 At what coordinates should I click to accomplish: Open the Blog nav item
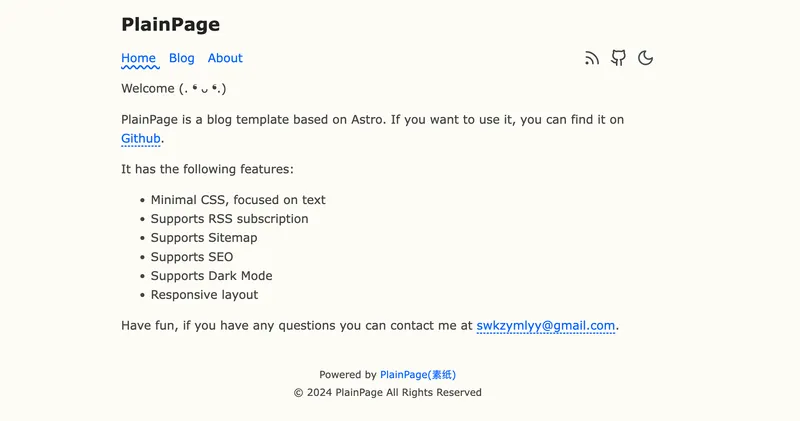pos(182,58)
